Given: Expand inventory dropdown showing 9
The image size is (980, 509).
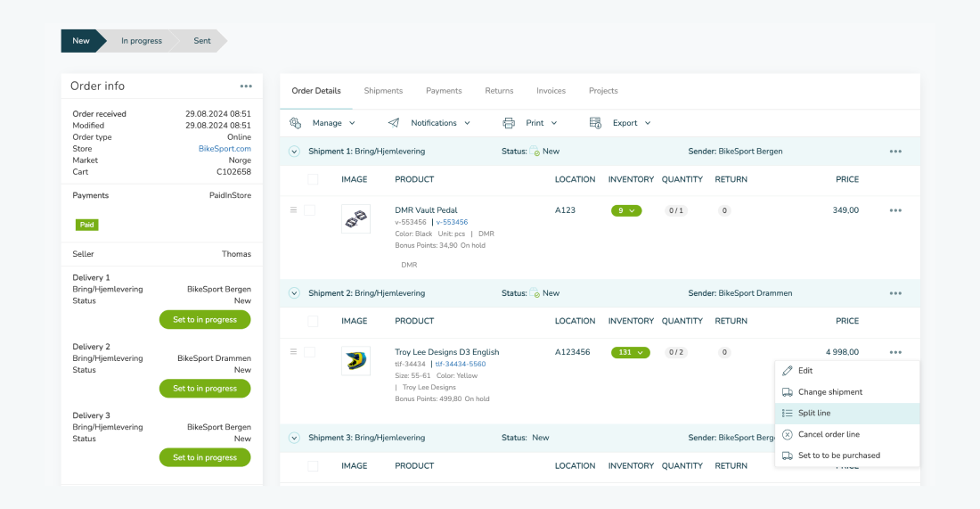Looking at the screenshot, I should click(x=626, y=210).
